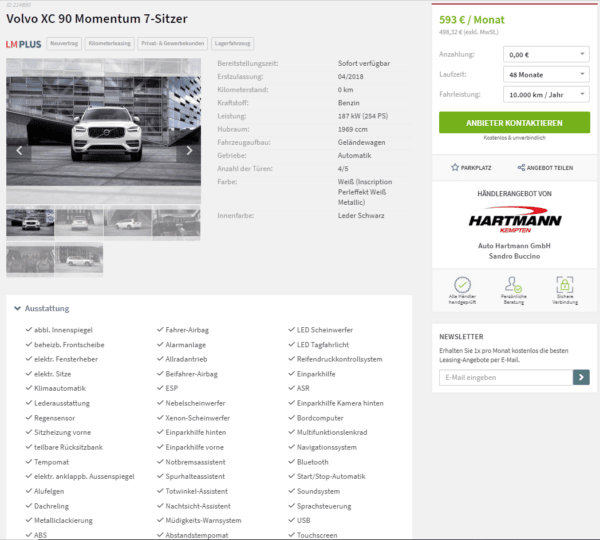600x540 pixels.
Task: Select the last thumbnail in the second thumbnail row
Action: coord(79,259)
